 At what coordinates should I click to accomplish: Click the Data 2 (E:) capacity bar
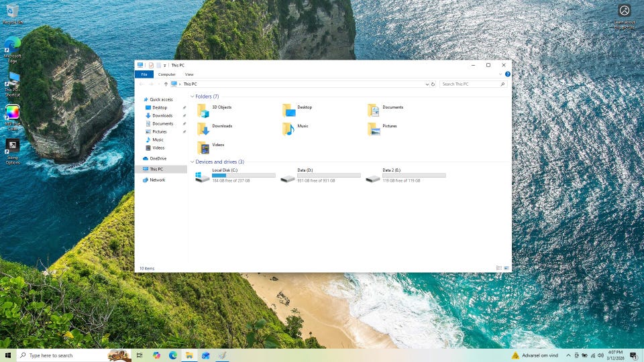pos(414,175)
